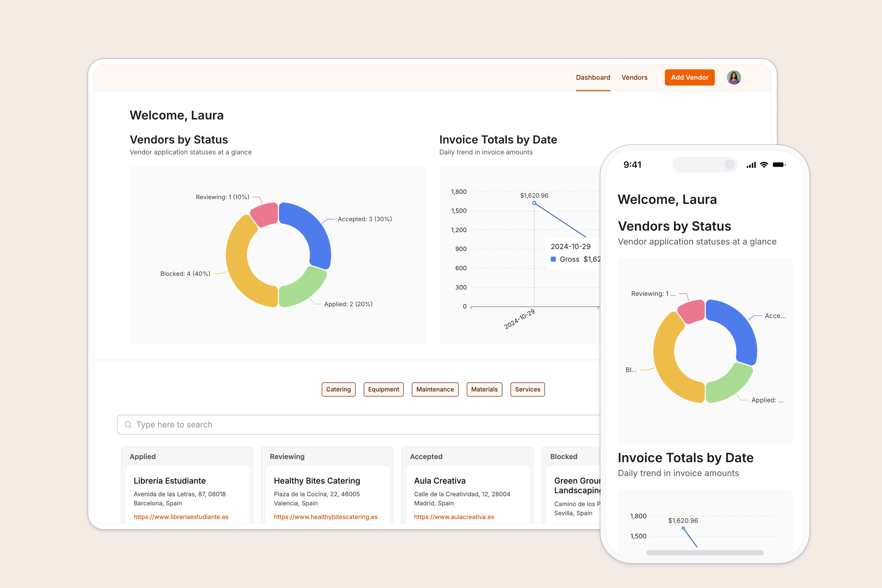This screenshot has height=588, width=882.
Task: Enable the Equipment filter chip
Action: point(383,389)
